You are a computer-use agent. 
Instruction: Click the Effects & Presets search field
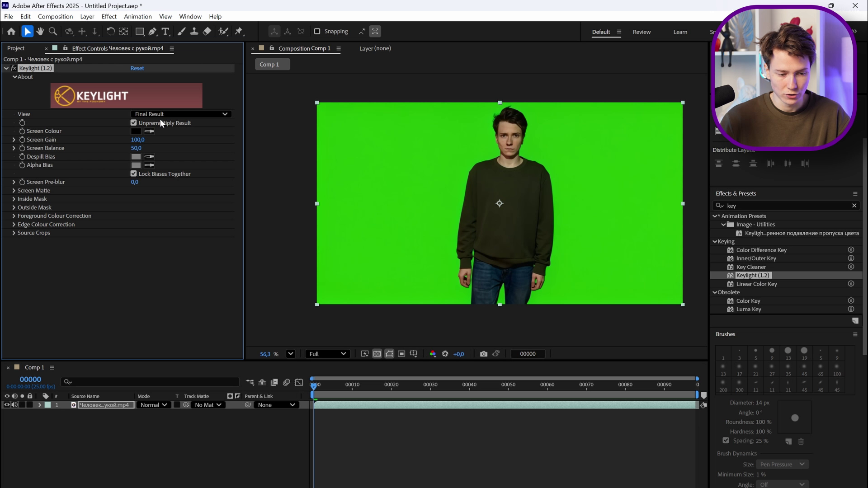[787, 206]
